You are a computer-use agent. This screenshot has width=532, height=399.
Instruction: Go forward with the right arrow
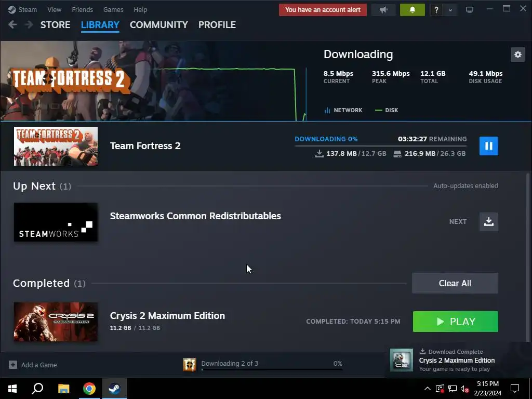29,25
